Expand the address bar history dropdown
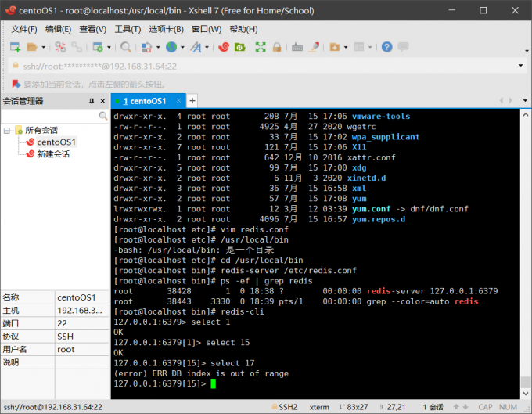This screenshot has height=414, width=532. pos(521,66)
